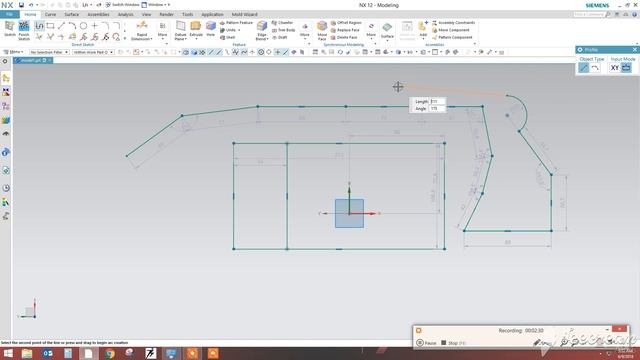
Task: Select the Profile curve tool
Action: 39,26
